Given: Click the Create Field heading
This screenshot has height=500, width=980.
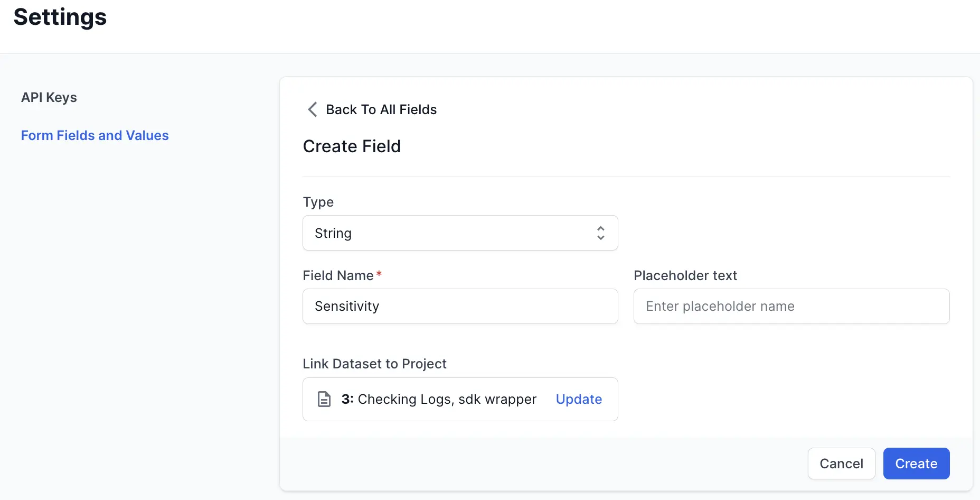Looking at the screenshot, I should pyautogui.click(x=352, y=146).
